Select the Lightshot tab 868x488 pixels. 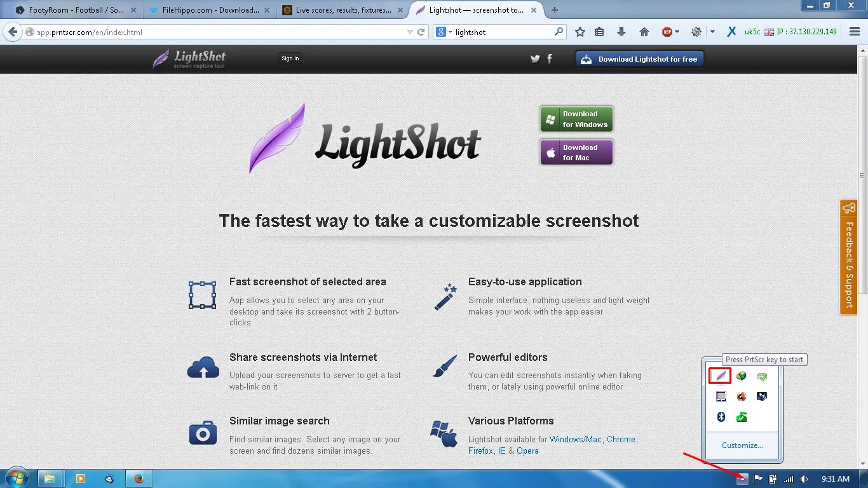tap(477, 10)
